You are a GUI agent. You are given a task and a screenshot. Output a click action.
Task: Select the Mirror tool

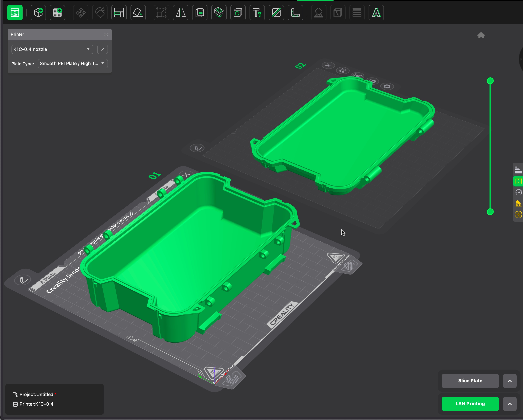point(181,13)
